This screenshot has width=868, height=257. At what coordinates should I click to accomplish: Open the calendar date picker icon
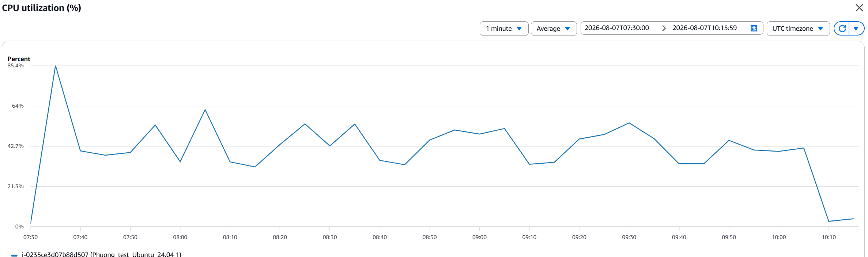pyautogui.click(x=754, y=28)
